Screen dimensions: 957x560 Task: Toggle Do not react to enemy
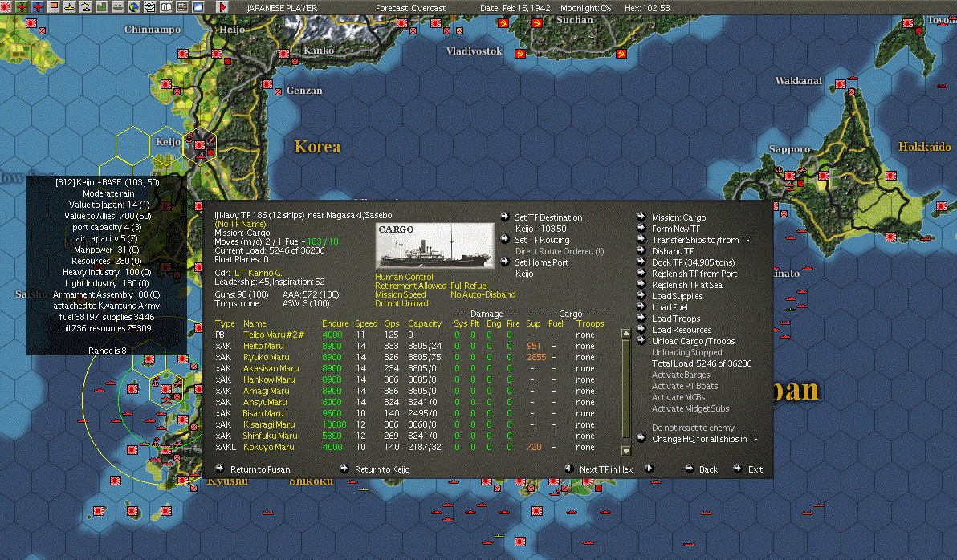693,428
